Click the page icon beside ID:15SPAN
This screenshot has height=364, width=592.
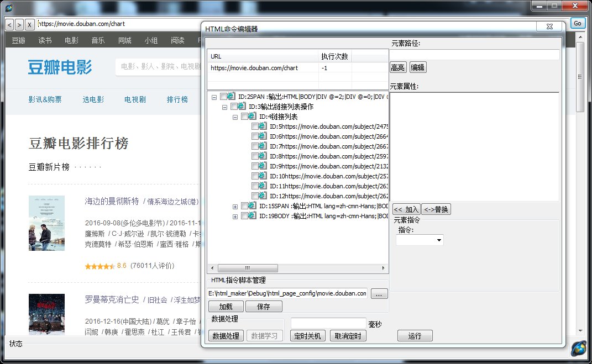point(253,206)
